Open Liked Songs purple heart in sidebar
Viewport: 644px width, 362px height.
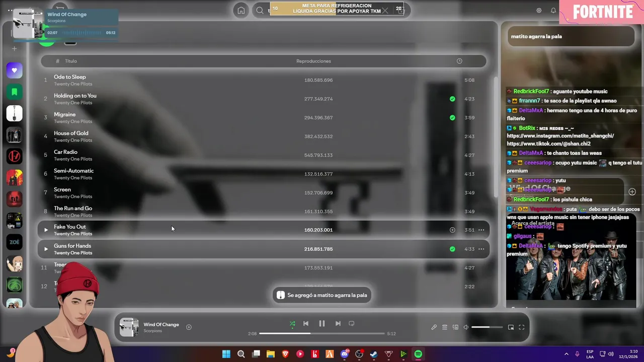(14, 70)
